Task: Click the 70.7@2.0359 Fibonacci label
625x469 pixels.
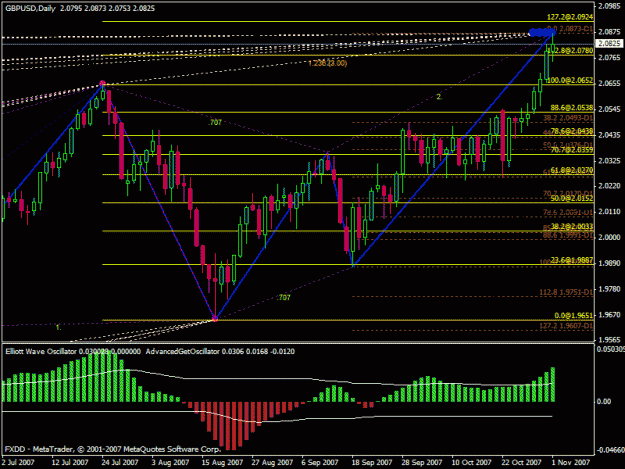Action: (x=572, y=150)
